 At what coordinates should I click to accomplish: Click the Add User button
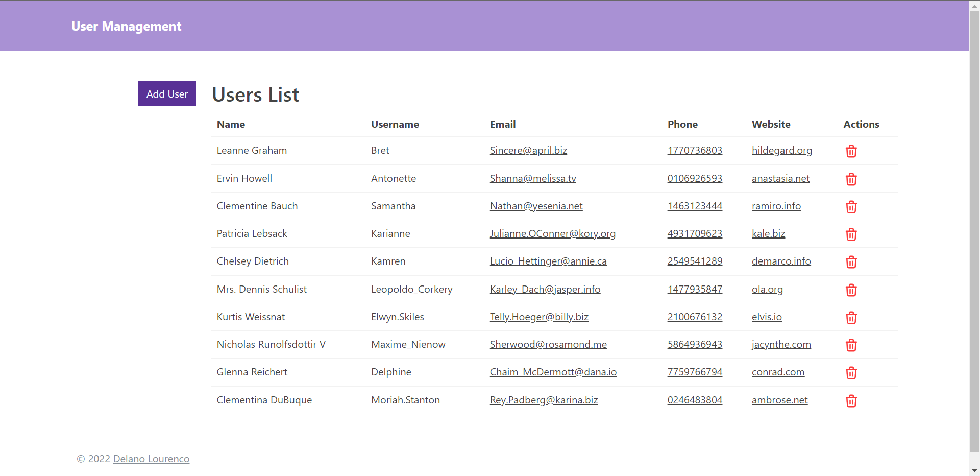point(167,93)
